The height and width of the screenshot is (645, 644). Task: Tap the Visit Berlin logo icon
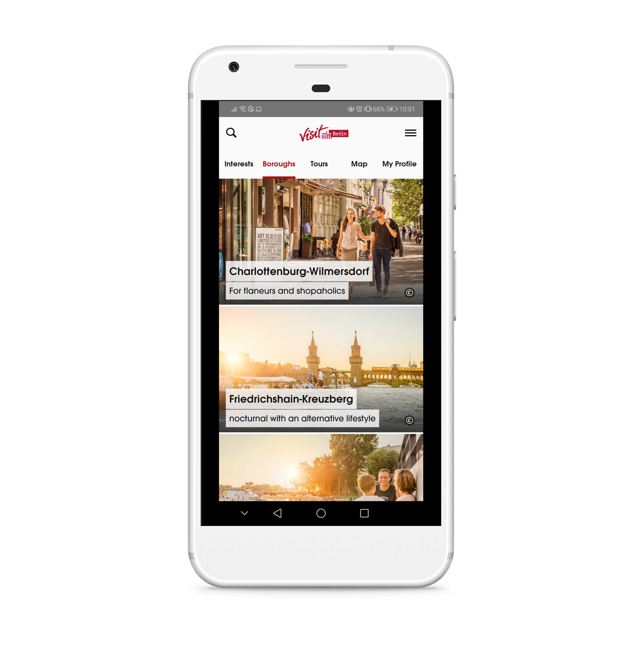321,133
